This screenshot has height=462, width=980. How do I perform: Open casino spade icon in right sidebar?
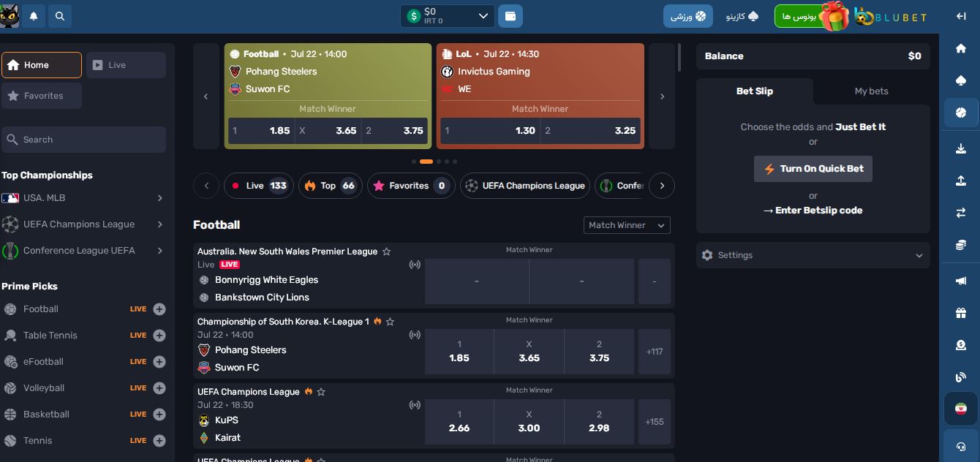click(961, 80)
